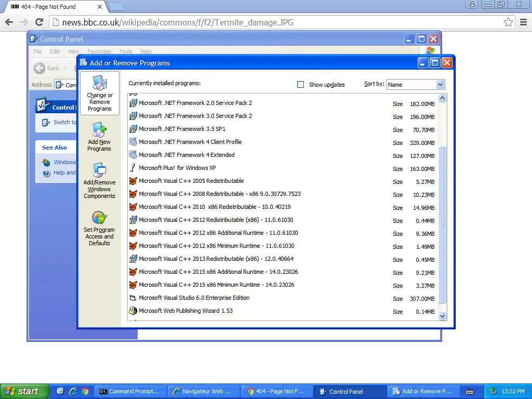Click system tray clock 12:52 PM
This screenshot has height=399, width=532.
[513, 391]
